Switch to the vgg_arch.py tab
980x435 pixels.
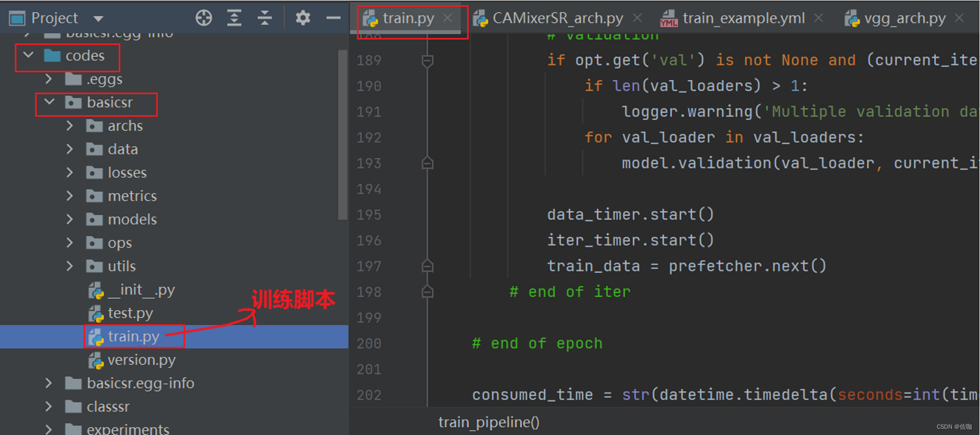click(904, 18)
